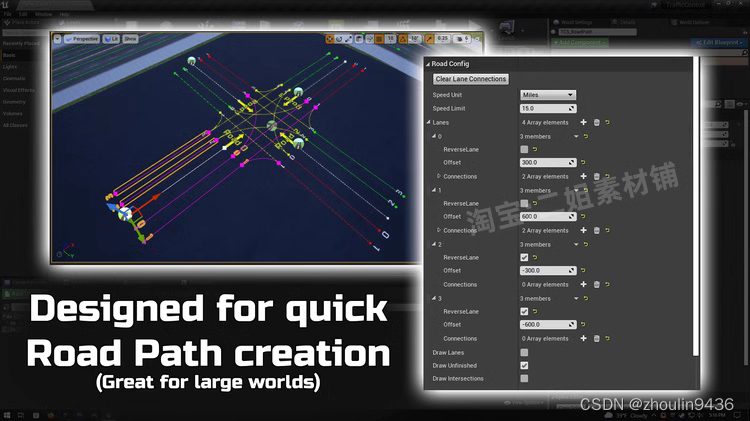Viewport: 750px width, 421px height.
Task: Click the Road Config panel scrollbar
Action: pos(695,207)
